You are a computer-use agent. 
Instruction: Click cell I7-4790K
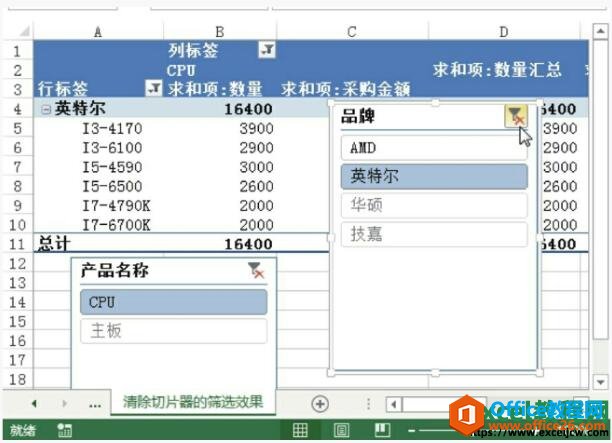(x=116, y=206)
